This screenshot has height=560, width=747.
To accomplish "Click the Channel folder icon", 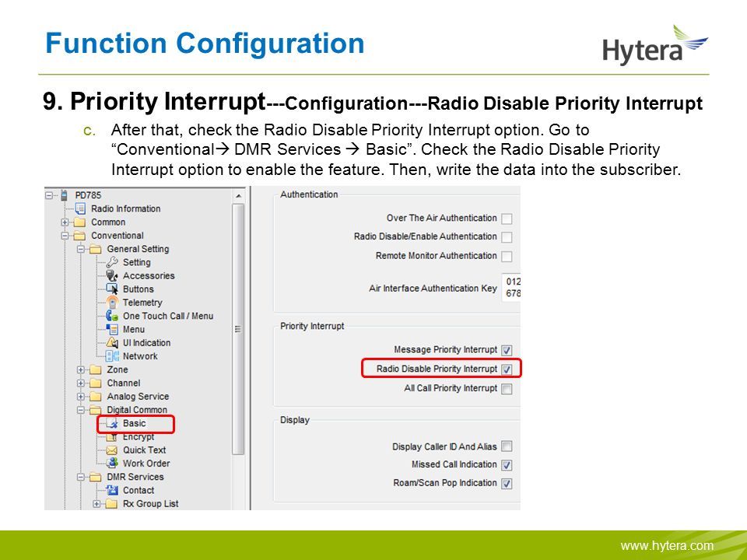I will [96, 383].
